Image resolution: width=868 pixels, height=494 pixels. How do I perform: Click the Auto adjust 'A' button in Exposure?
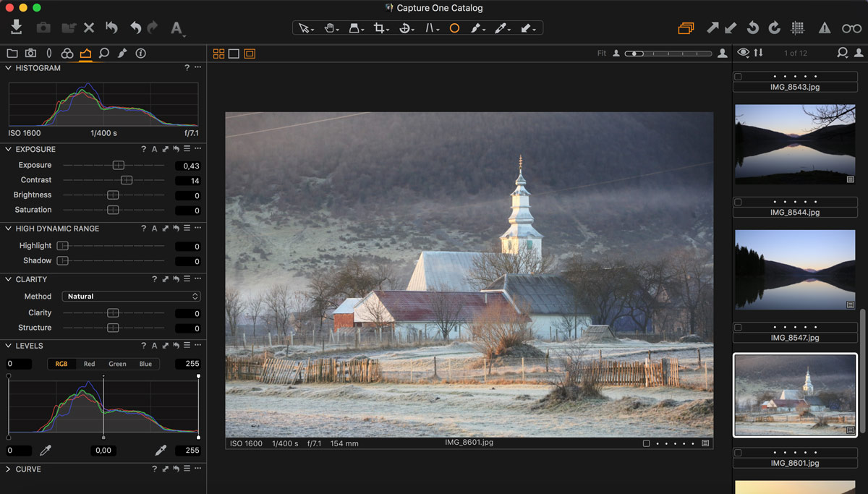click(154, 149)
